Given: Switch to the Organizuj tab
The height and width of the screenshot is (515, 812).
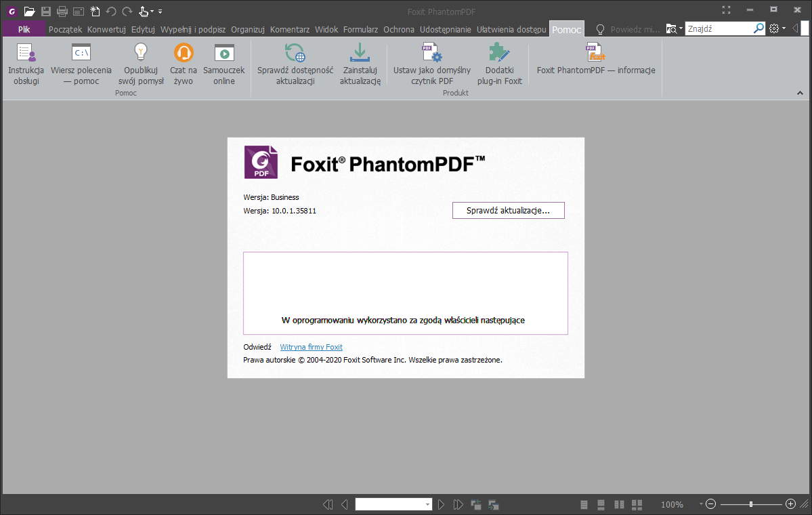Looking at the screenshot, I should coord(248,30).
